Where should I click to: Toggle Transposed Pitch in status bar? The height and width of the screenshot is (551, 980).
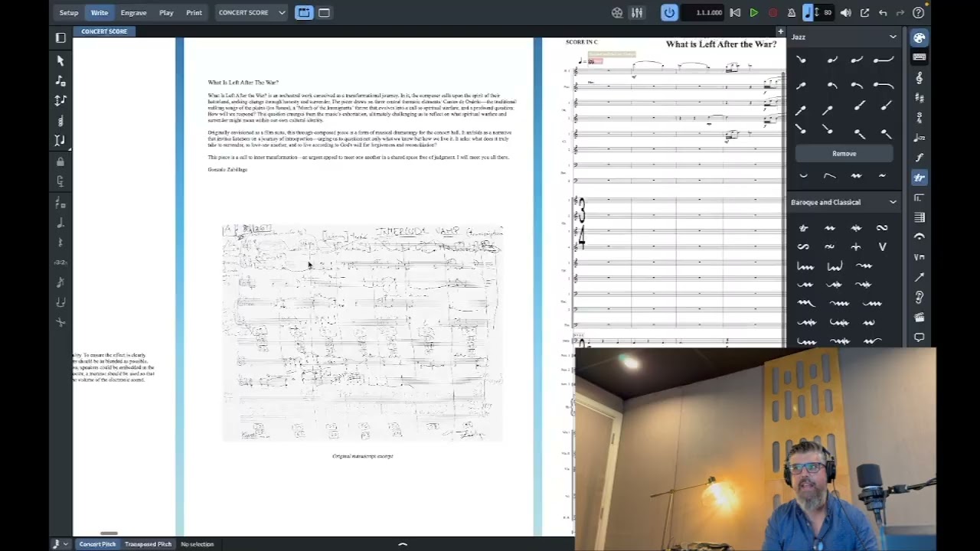pos(149,544)
